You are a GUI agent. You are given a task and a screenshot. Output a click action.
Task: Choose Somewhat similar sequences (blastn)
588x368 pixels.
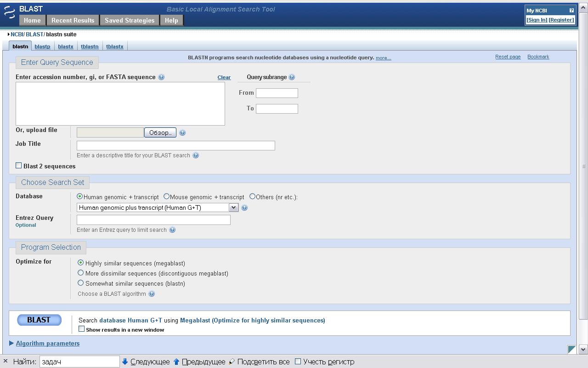81,283
